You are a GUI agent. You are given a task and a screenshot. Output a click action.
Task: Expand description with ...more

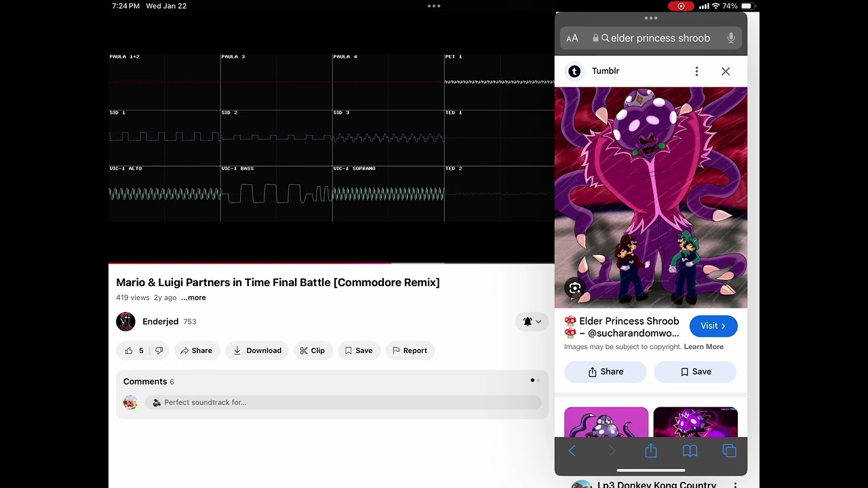[x=193, y=298]
